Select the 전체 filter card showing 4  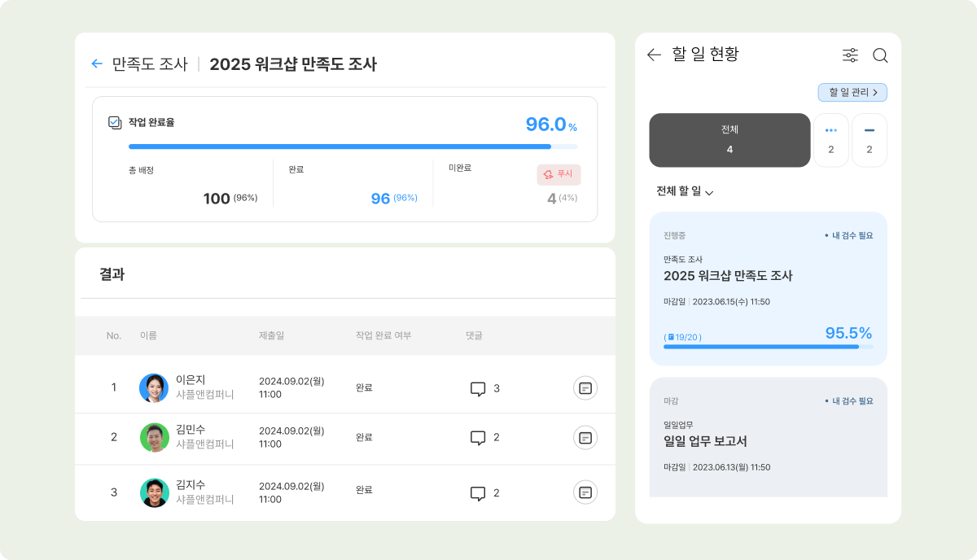pos(729,139)
